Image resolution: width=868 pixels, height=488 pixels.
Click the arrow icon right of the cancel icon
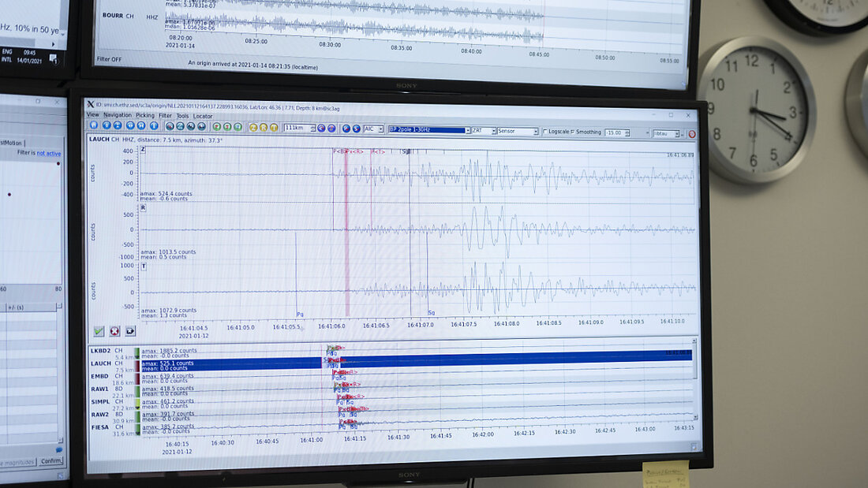pyautogui.click(x=130, y=330)
